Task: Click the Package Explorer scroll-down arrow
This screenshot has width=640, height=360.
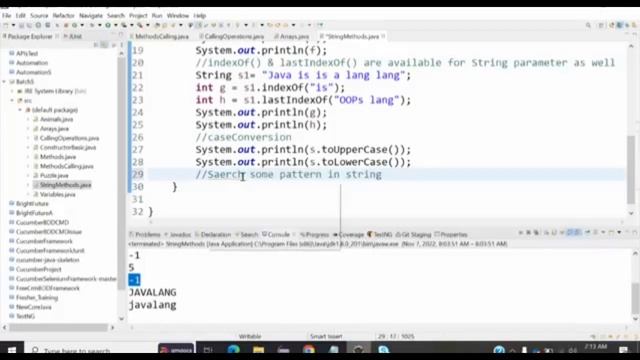Action: (x=121, y=318)
